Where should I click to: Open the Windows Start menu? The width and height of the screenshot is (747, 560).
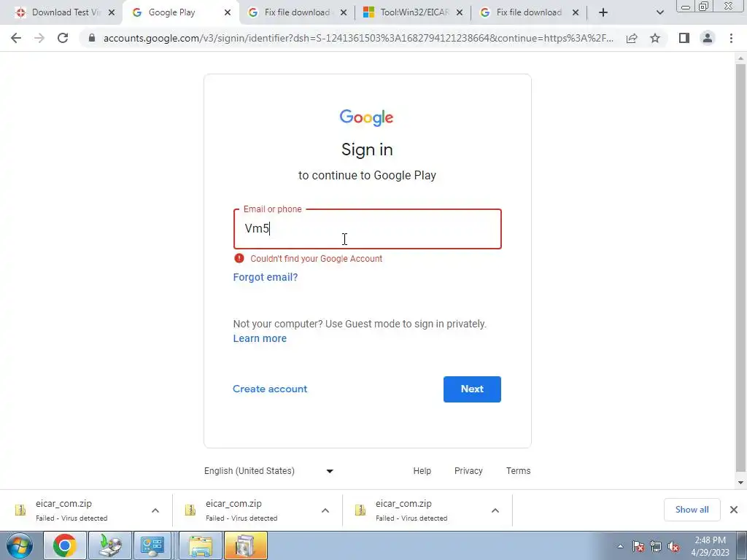coord(20,545)
